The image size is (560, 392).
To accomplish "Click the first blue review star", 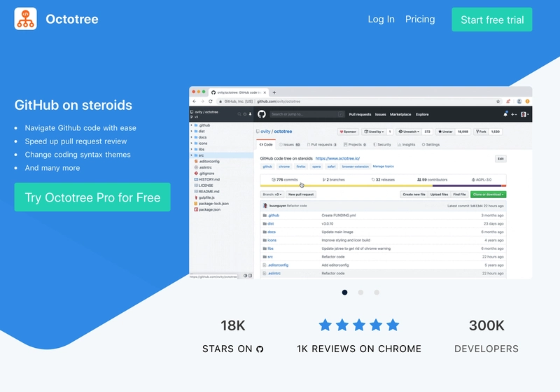I will coord(325,325).
